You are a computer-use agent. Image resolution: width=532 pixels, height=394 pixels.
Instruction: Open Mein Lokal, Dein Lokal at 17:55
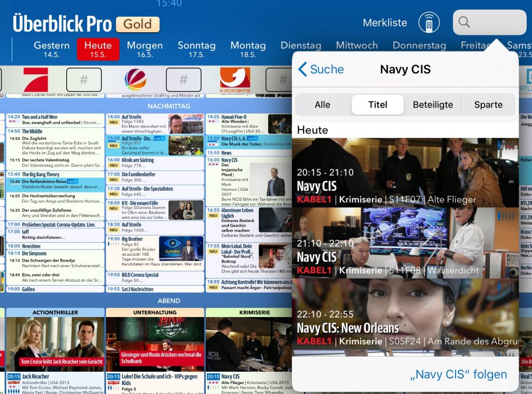click(x=249, y=260)
